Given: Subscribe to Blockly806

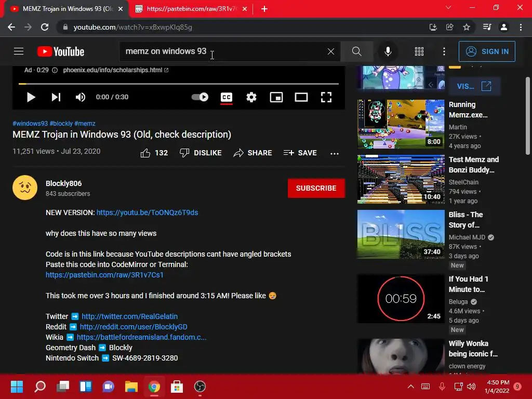Looking at the screenshot, I should tap(316, 188).
